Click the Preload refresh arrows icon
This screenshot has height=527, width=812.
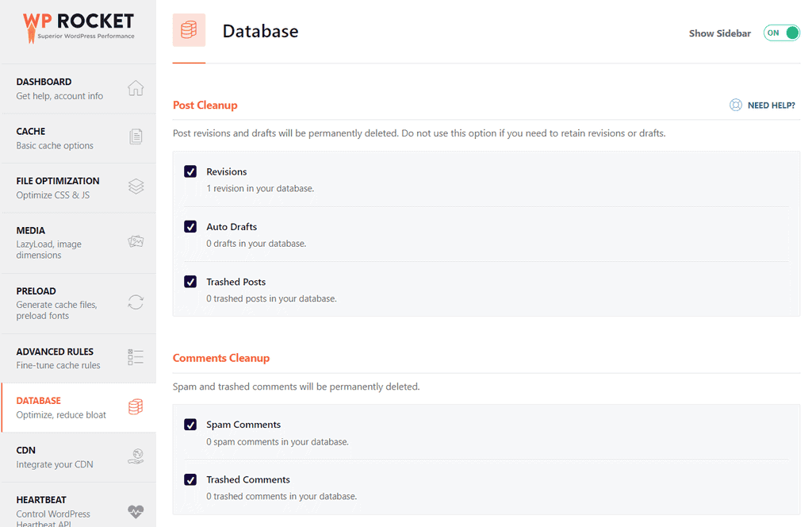136,302
